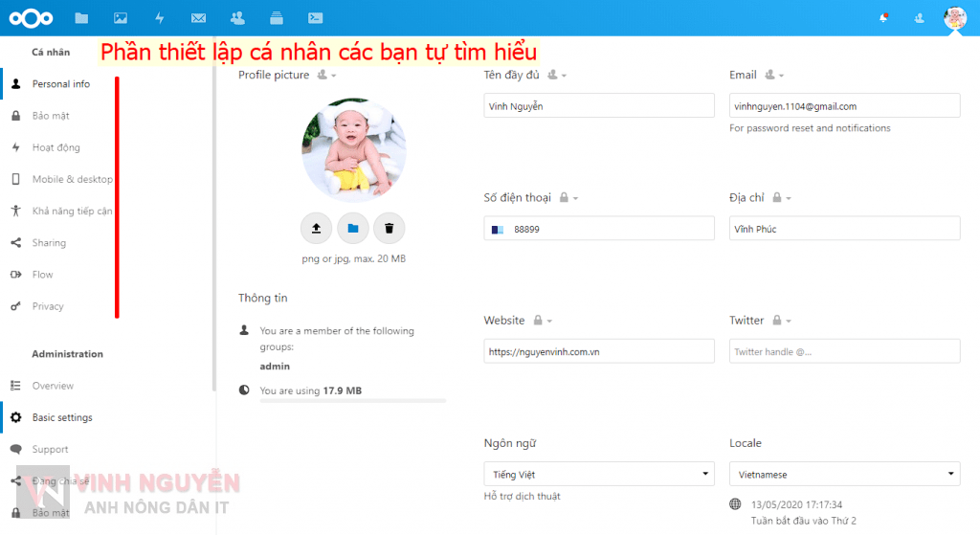The height and width of the screenshot is (535, 980).
Task: Upload a new profile picture
Action: tap(316, 228)
